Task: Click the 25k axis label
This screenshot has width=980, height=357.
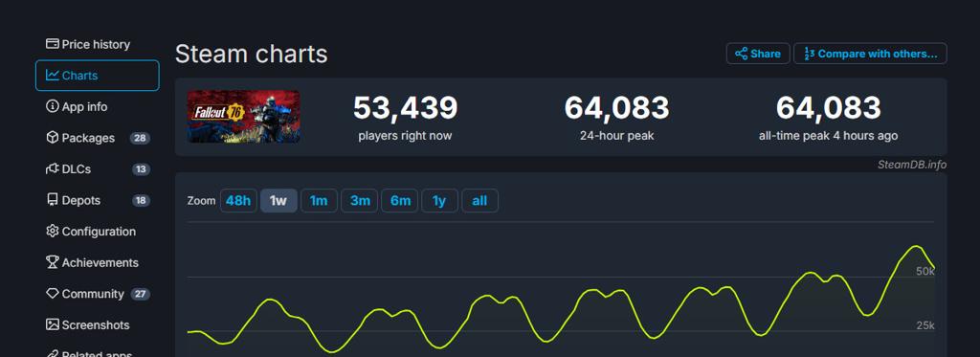Action: click(x=925, y=325)
